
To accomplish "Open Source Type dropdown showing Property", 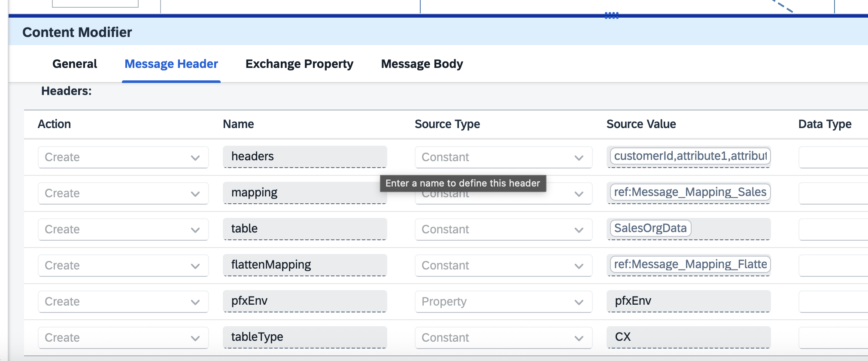I will tap(503, 302).
